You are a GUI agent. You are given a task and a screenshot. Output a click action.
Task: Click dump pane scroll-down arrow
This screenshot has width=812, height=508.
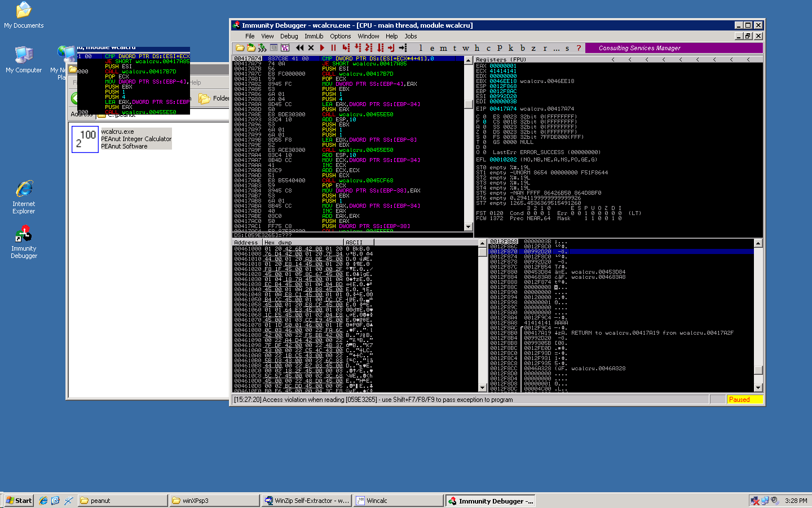click(482, 388)
